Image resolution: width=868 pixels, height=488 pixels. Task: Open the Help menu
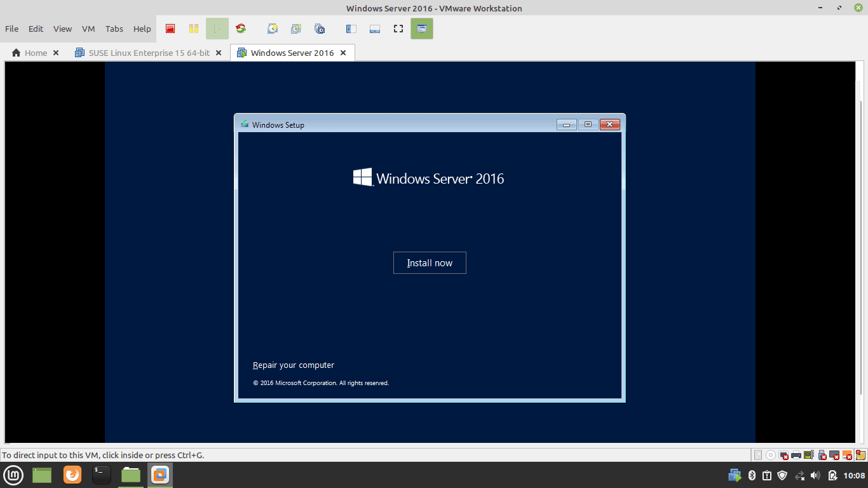pos(142,29)
